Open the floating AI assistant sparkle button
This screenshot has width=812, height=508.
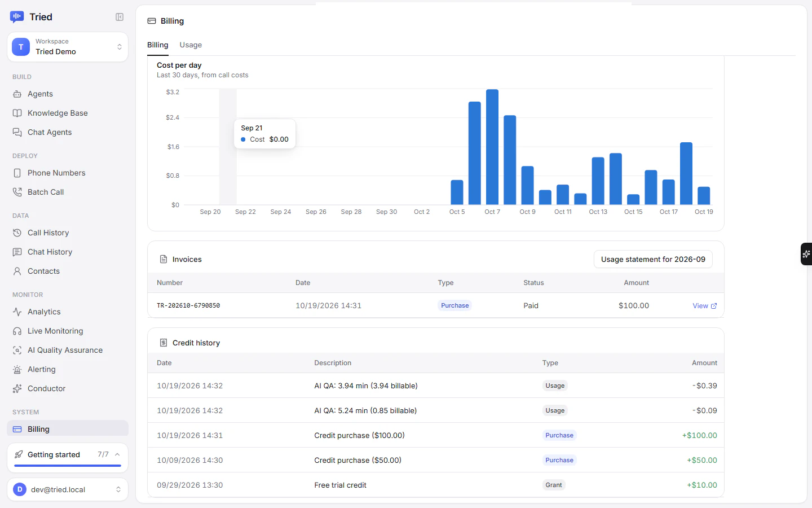coord(806,254)
